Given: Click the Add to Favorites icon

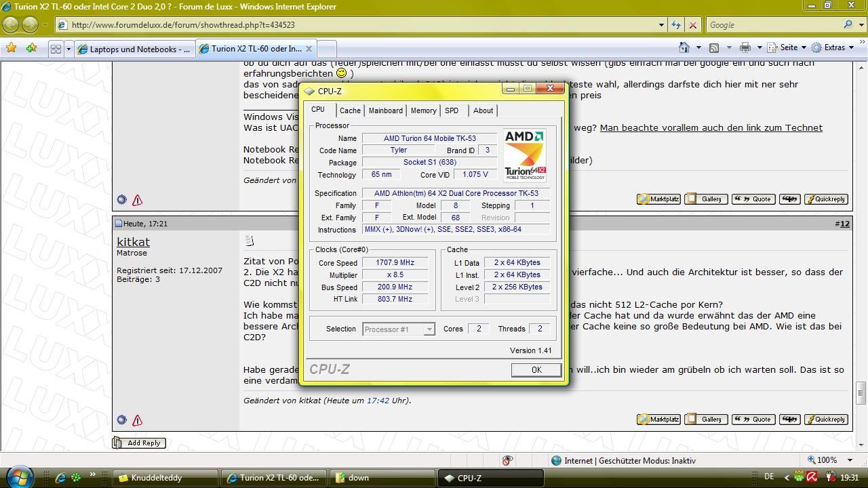Looking at the screenshot, I should point(31,48).
